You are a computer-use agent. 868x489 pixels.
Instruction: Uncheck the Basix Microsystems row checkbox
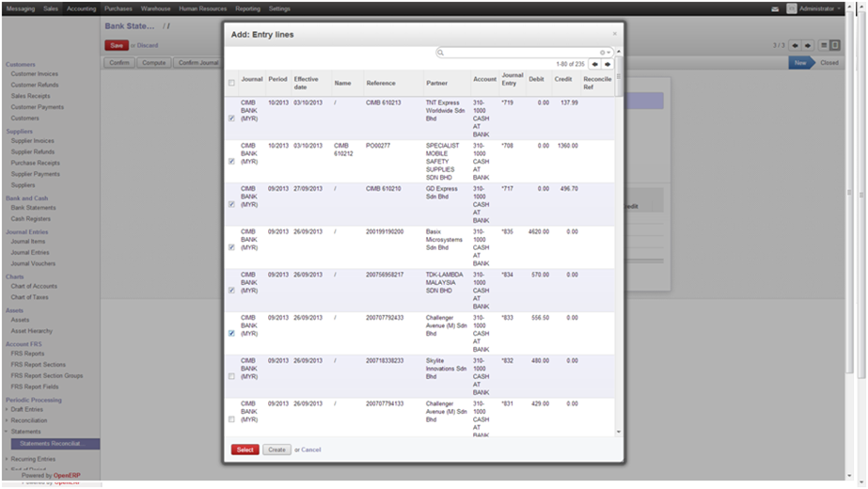[x=231, y=247]
